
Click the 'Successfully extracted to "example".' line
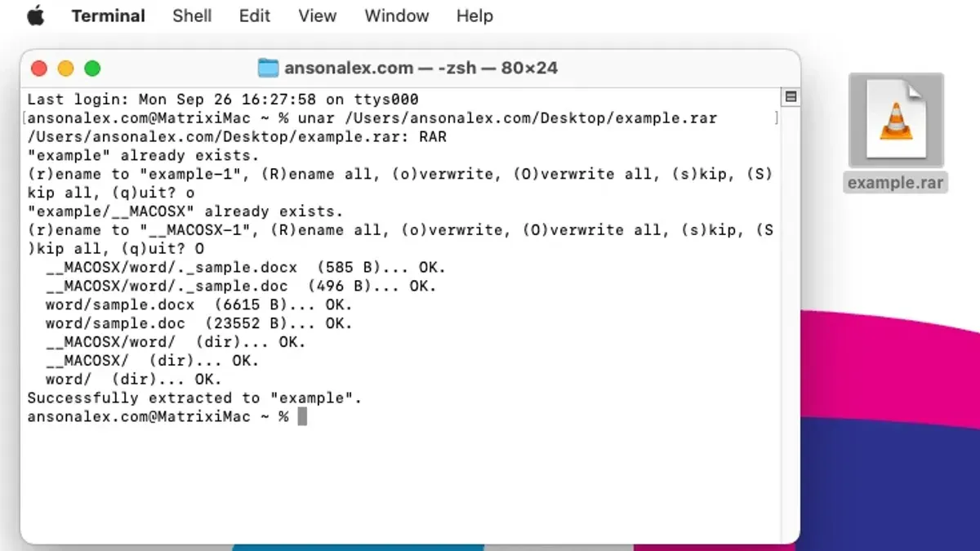pos(194,398)
